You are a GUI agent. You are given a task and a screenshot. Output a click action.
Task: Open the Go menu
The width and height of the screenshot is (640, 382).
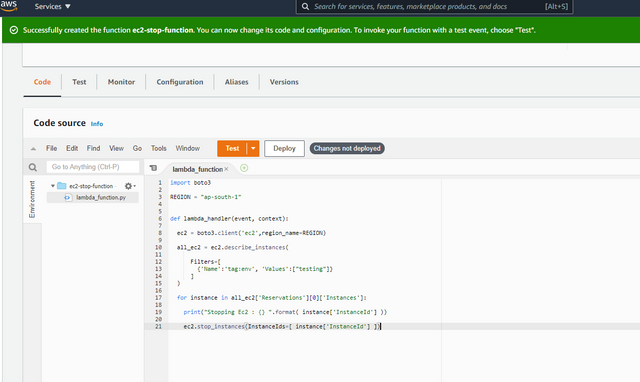(137, 149)
